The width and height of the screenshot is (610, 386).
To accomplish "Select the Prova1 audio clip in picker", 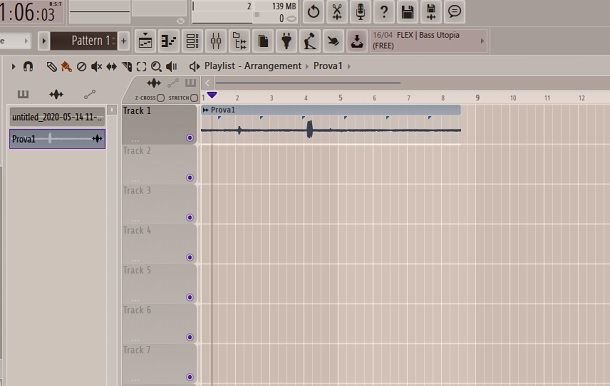I will tap(57, 139).
